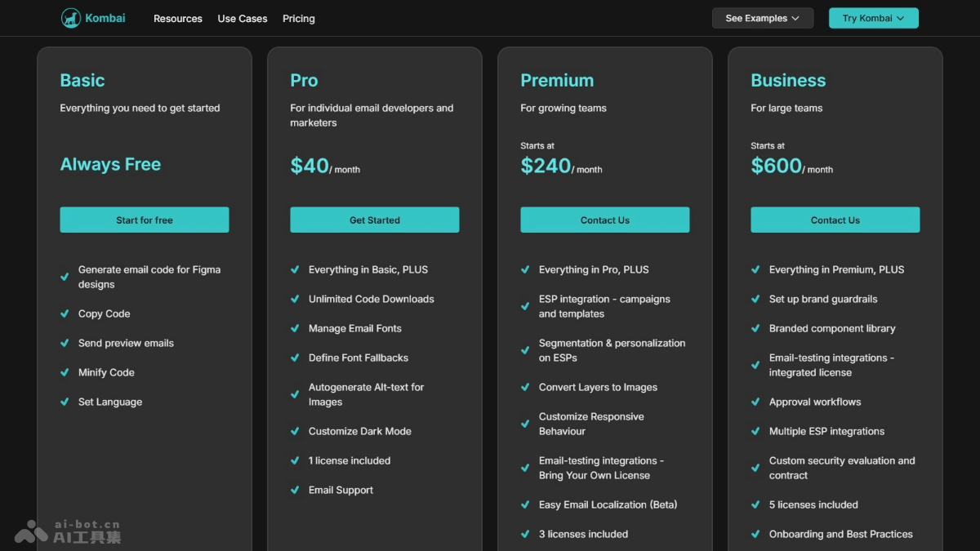Open the Try Kombai dropdown
Image resolution: width=980 pixels, height=551 pixels.
(873, 18)
